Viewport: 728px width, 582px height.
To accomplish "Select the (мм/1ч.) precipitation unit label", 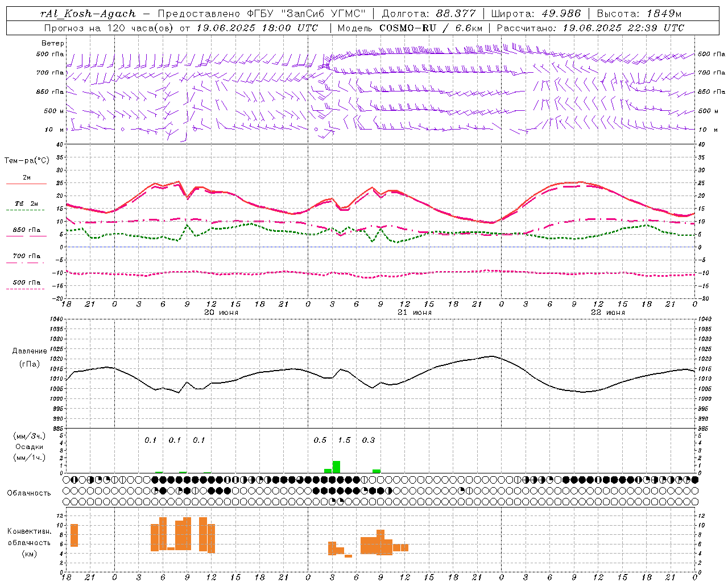I will 29,458.
